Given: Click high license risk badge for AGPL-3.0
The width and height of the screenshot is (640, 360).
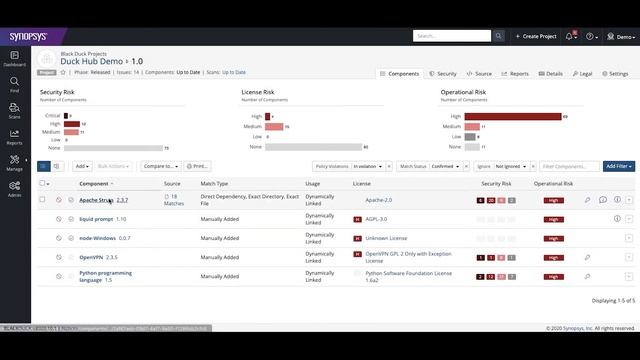Looking at the screenshot, I should click(357, 219).
